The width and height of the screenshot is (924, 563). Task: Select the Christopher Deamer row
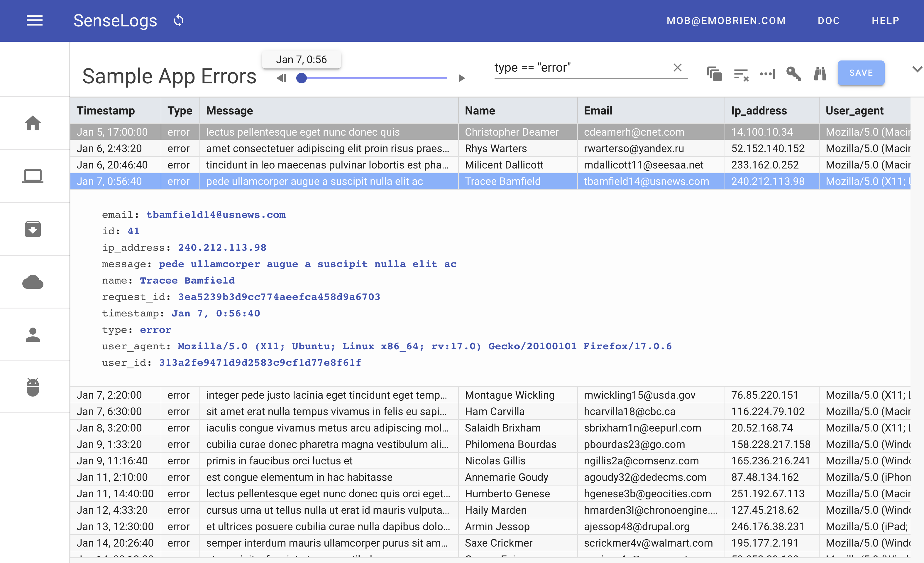pyautogui.click(x=490, y=132)
